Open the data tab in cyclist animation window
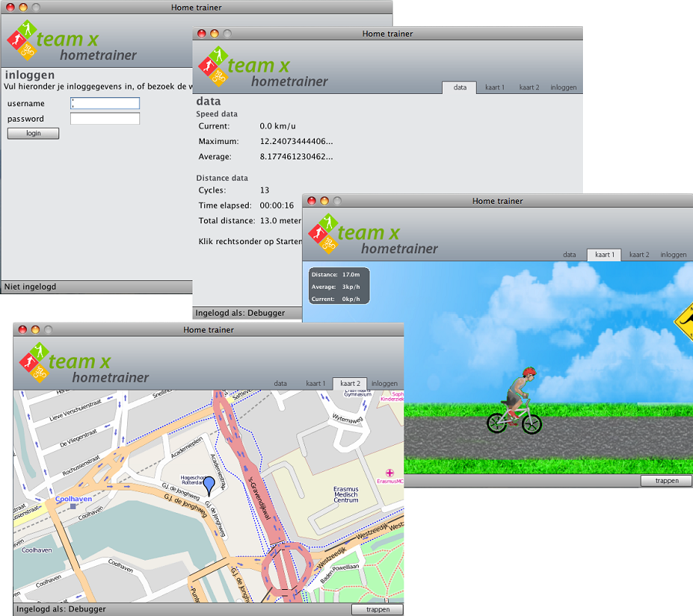 (569, 255)
